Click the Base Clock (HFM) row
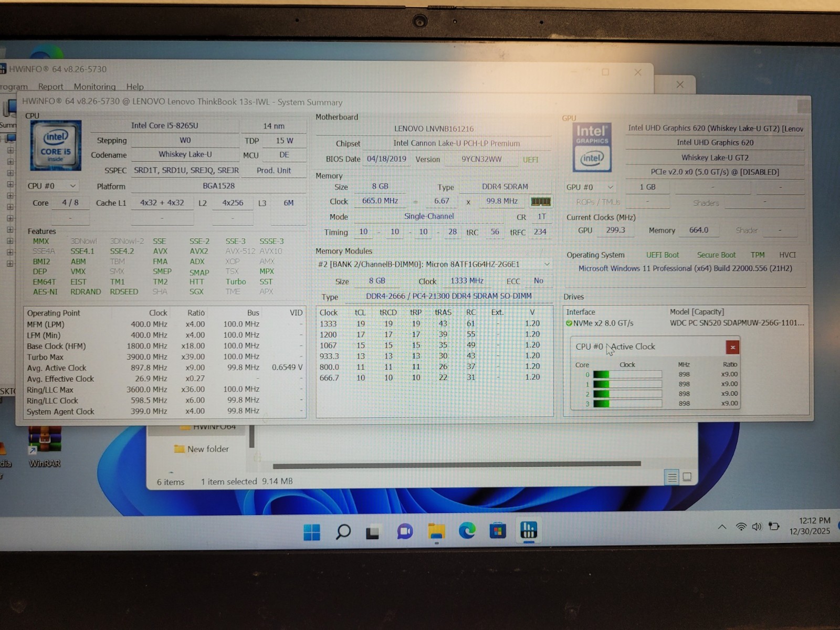Image resolution: width=840 pixels, height=630 pixels. click(x=165, y=346)
